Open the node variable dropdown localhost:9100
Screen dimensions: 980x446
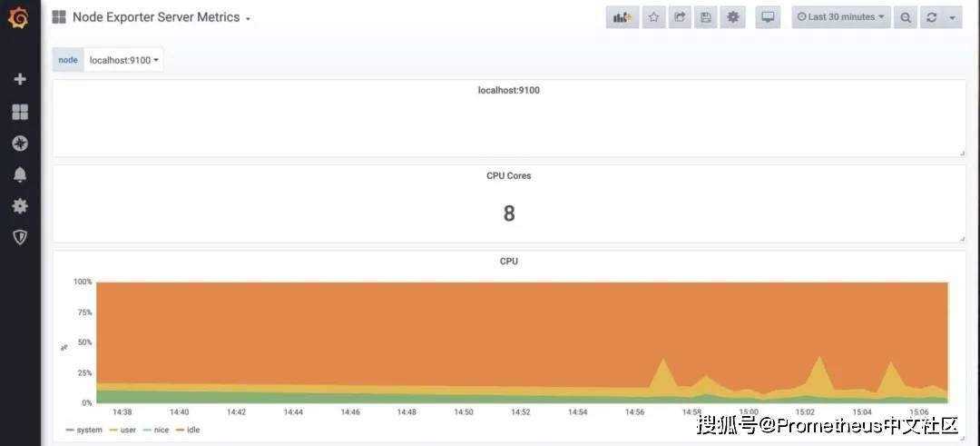[123, 60]
